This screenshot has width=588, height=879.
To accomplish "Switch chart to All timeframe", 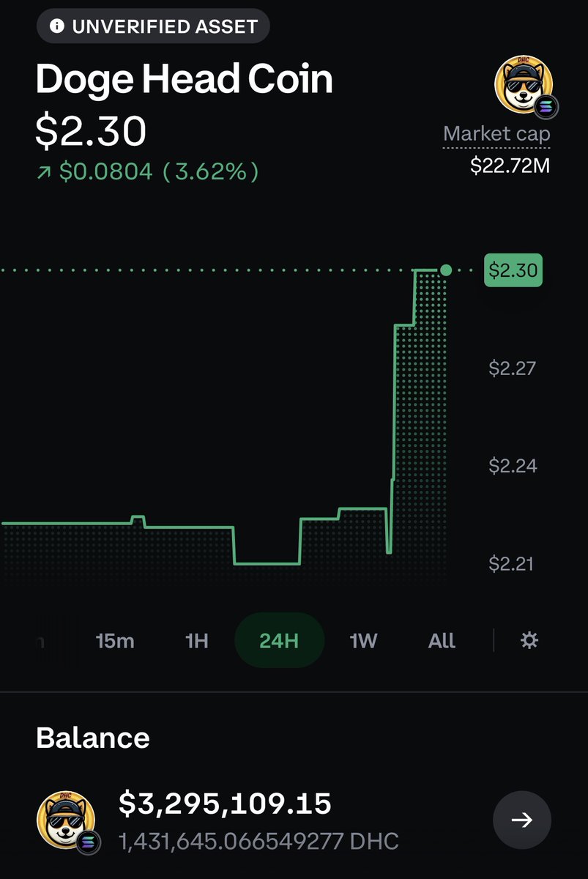I will click(x=442, y=641).
